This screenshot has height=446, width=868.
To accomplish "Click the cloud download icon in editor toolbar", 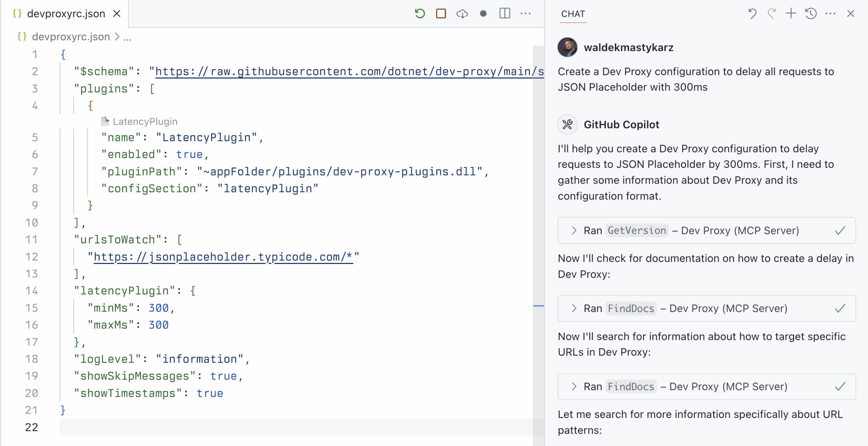I will pyautogui.click(x=462, y=14).
